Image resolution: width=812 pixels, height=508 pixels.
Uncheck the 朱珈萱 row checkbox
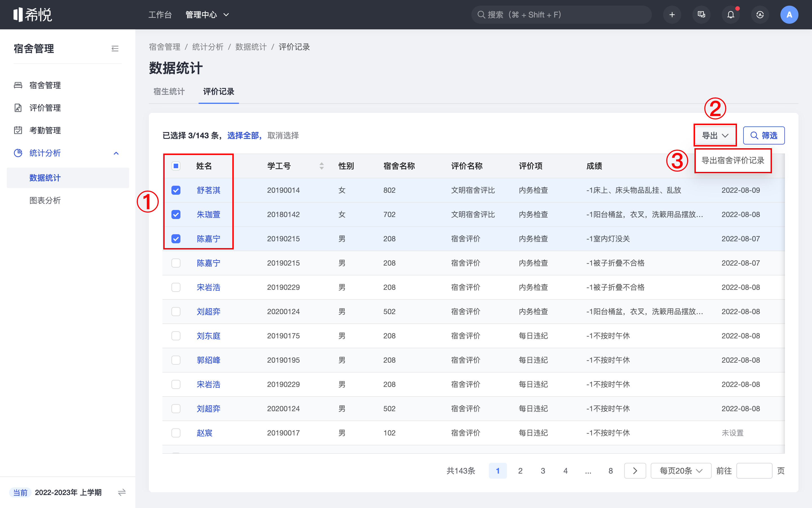point(176,214)
